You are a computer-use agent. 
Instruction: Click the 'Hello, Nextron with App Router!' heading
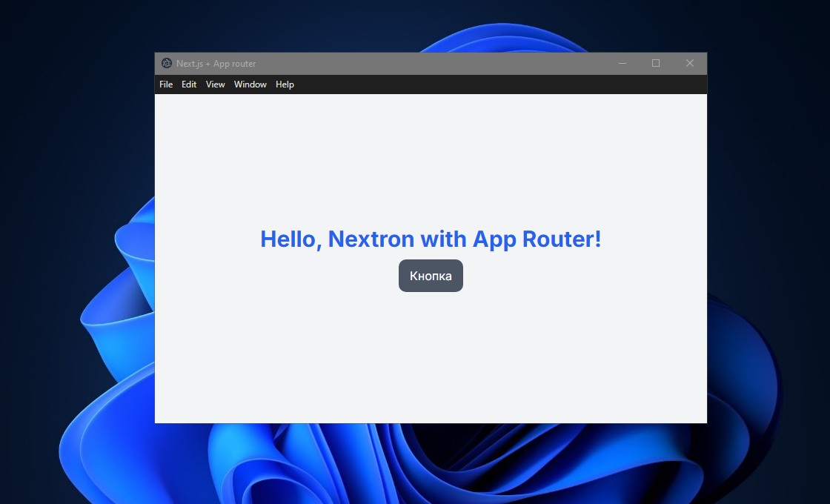(x=431, y=239)
